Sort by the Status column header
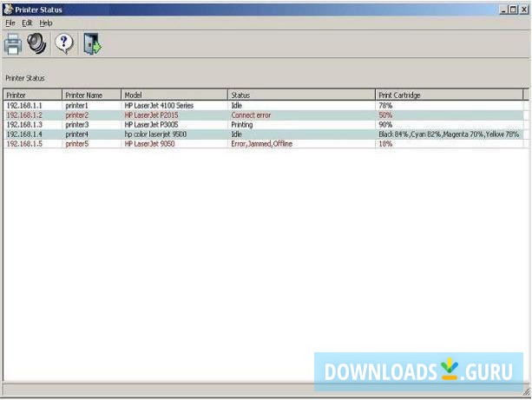 pyautogui.click(x=301, y=95)
